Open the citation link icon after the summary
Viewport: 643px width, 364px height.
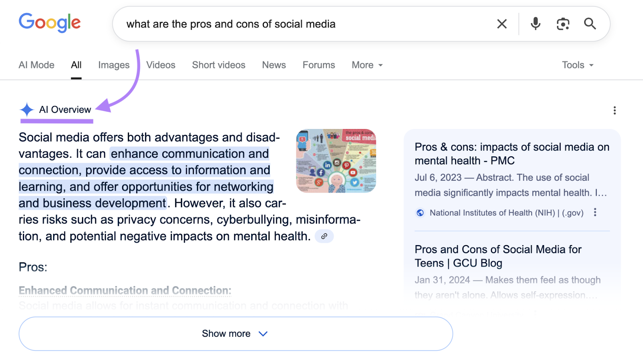pyautogui.click(x=324, y=236)
